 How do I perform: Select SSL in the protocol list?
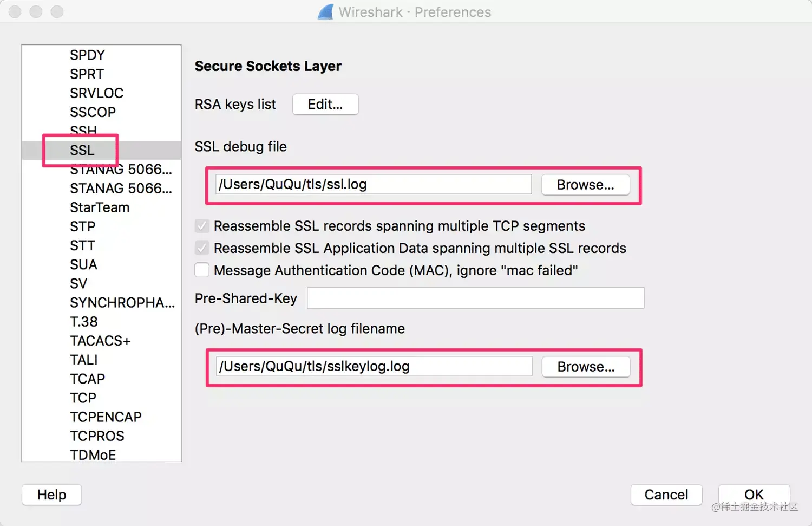click(x=82, y=150)
